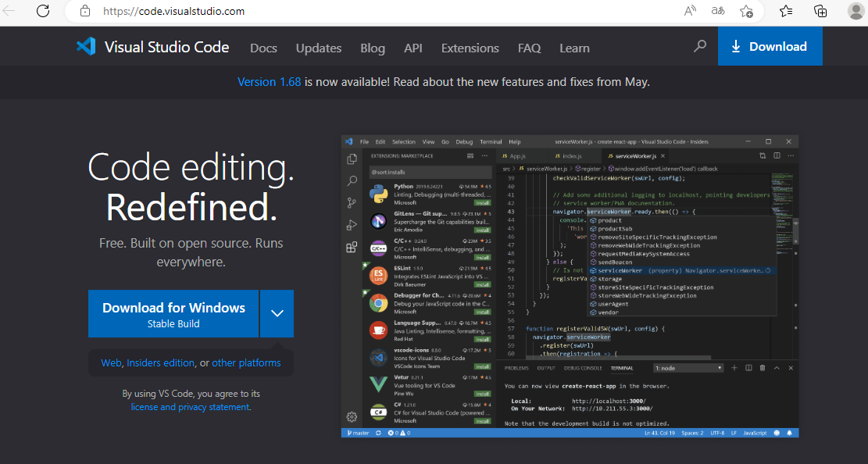The image size is (868, 464).
Task: Click the Search icon in the activity bar
Action: pyautogui.click(x=352, y=181)
